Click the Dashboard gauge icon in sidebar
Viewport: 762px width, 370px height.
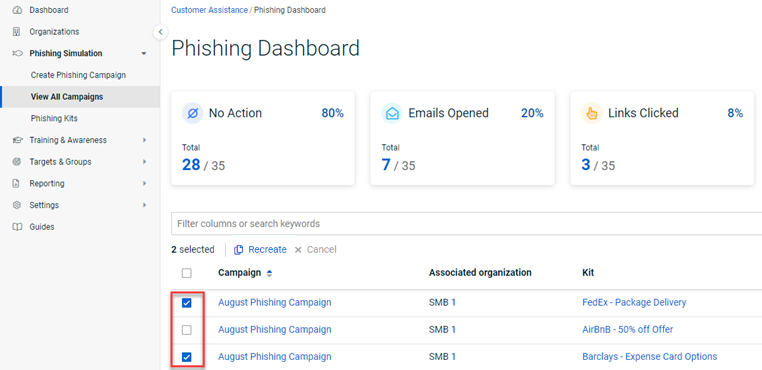click(x=17, y=10)
